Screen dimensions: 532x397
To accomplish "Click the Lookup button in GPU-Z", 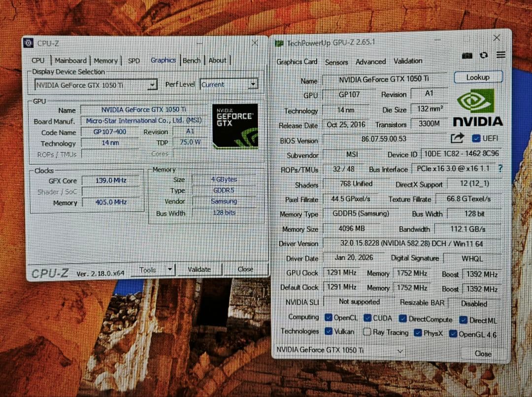I will 478,77.
